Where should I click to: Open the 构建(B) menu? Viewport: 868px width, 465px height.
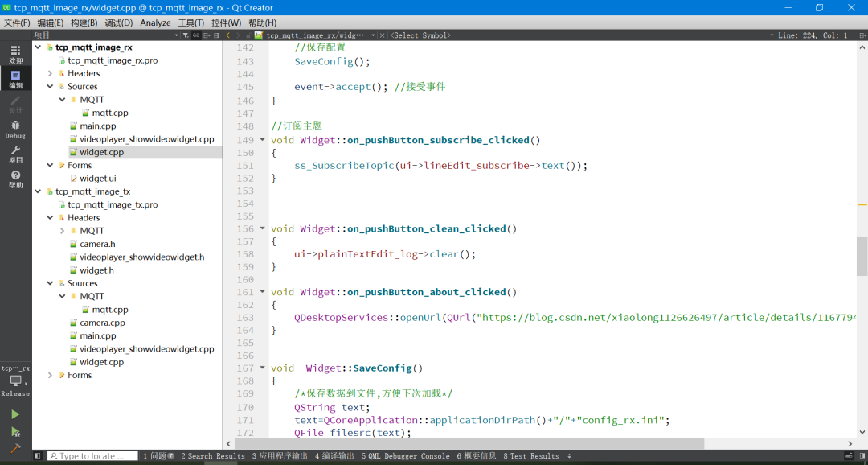[x=84, y=23]
